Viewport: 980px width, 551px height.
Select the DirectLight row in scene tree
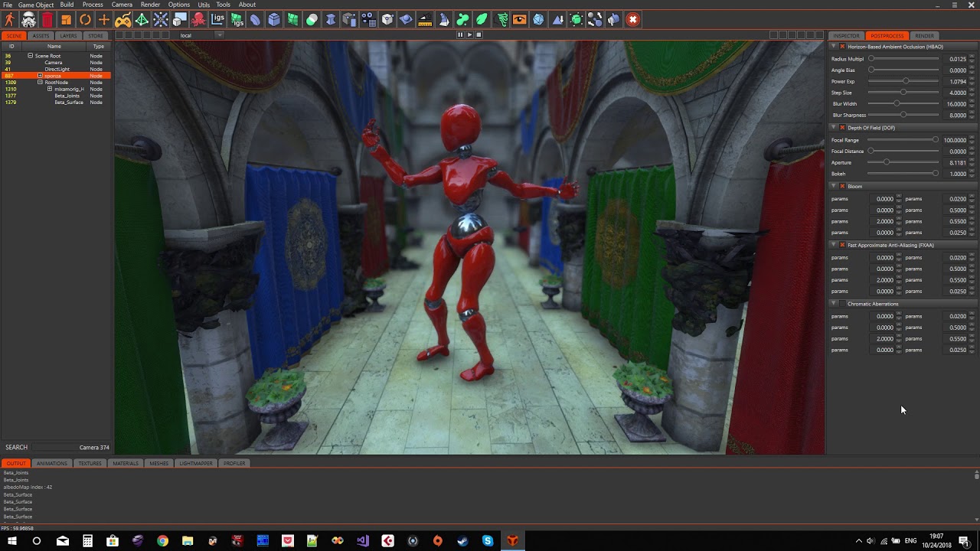[x=55, y=69]
